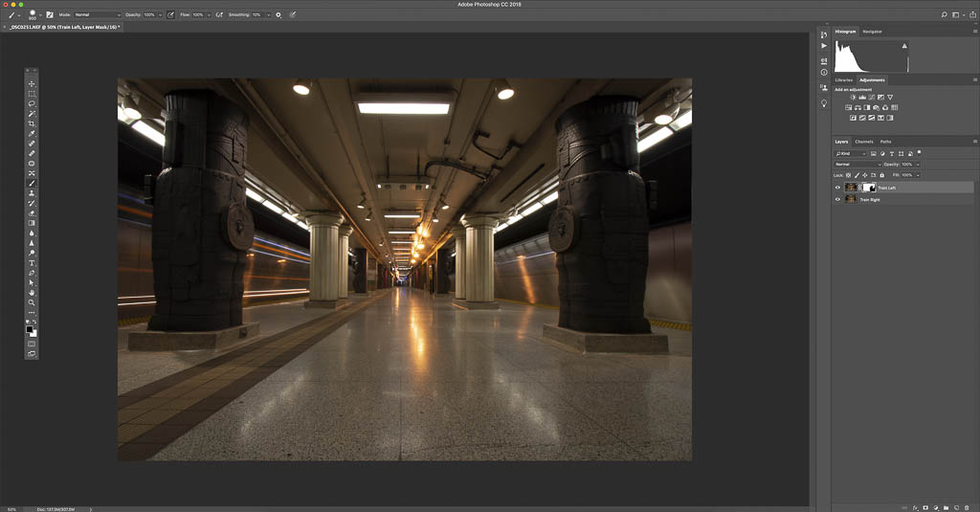The width and height of the screenshot is (980, 512).
Task: Click the search icon at top right
Action: pos(945,15)
